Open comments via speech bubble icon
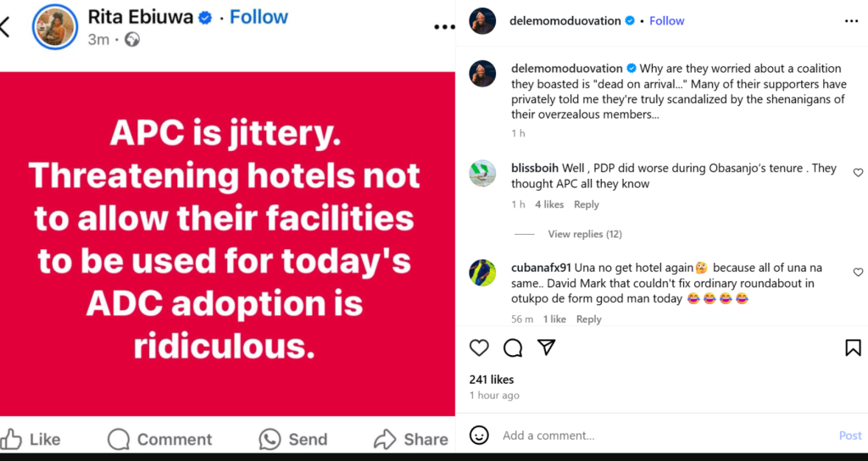The height and width of the screenshot is (461, 868). point(513,347)
